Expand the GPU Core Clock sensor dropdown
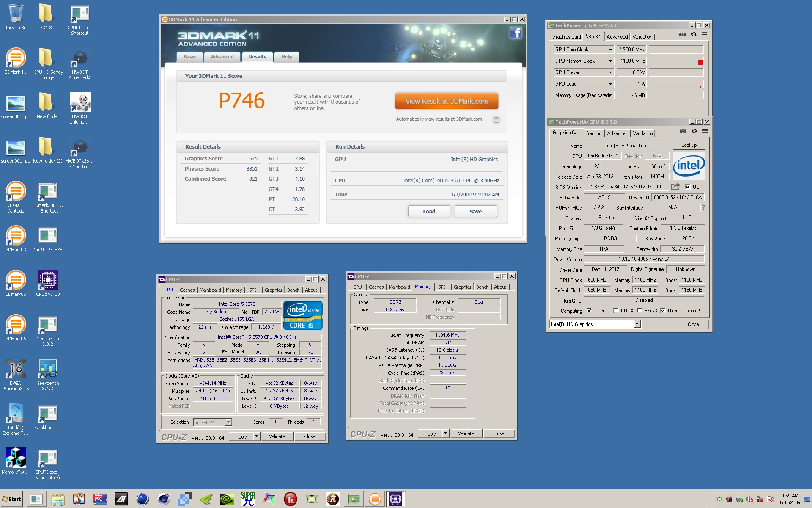The width and height of the screenshot is (812, 508). (x=610, y=50)
